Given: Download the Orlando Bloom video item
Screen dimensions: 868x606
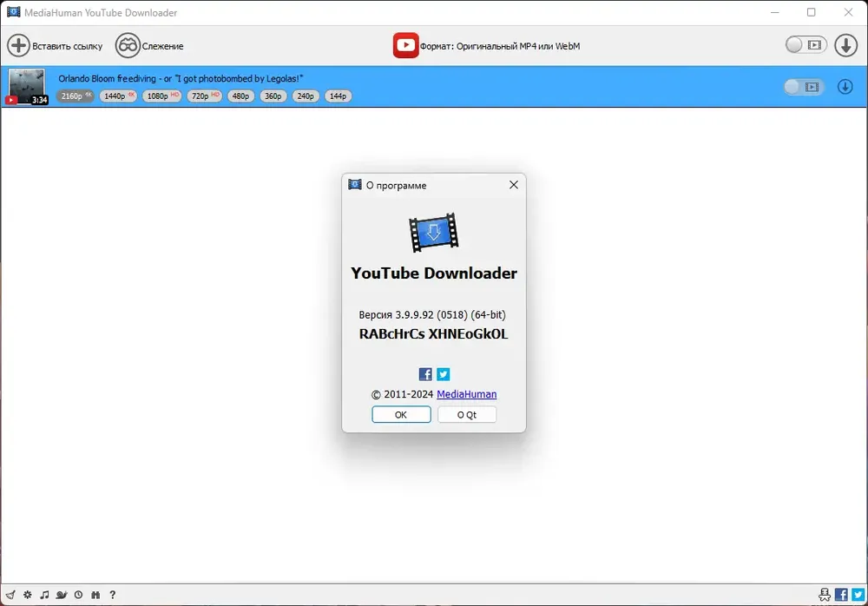Looking at the screenshot, I should click(x=845, y=87).
